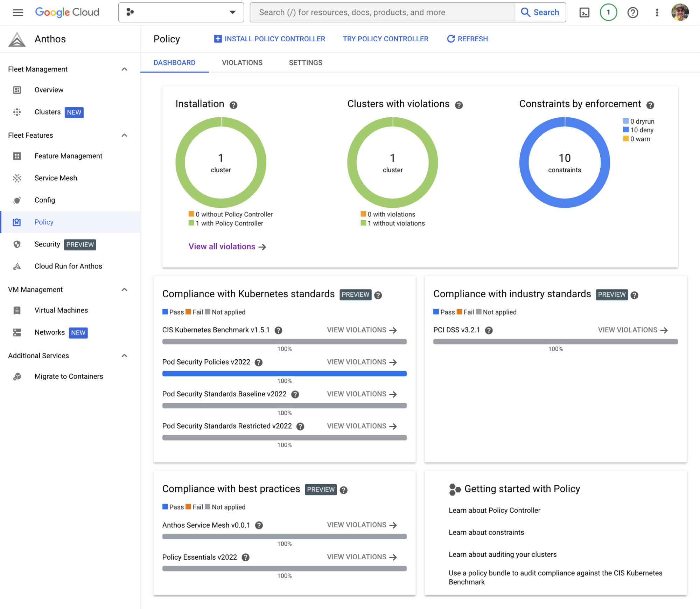Open the user account avatar
The width and height of the screenshot is (700, 609).
pos(680,13)
